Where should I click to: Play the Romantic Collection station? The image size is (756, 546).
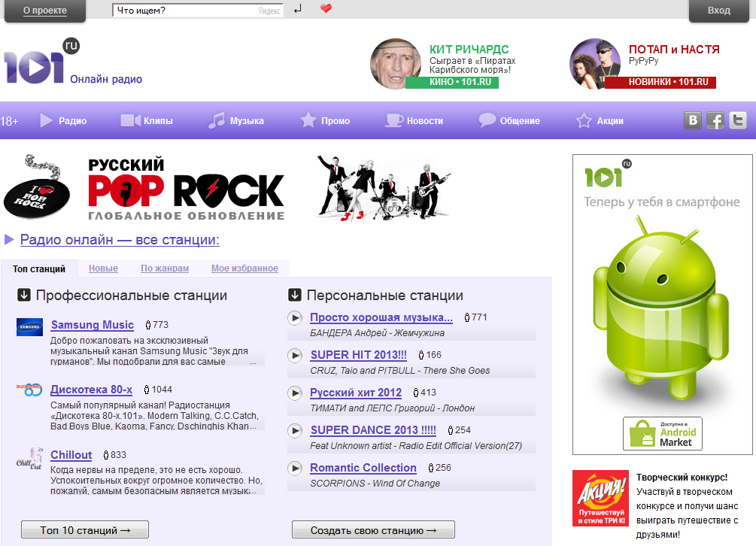[x=295, y=468]
